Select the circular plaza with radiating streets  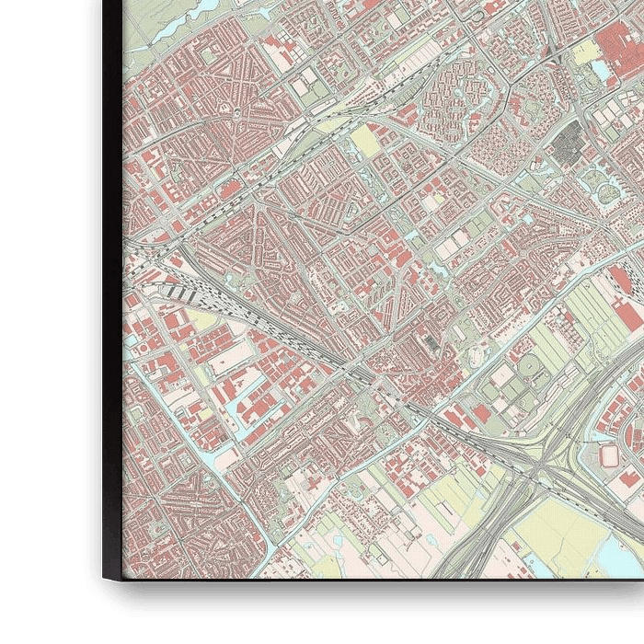(240, 112)
